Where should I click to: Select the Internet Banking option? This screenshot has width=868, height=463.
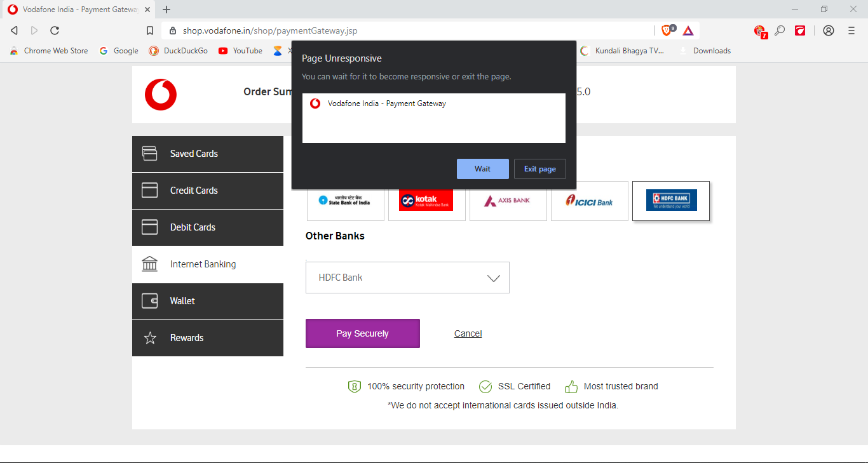click(208, 264)
